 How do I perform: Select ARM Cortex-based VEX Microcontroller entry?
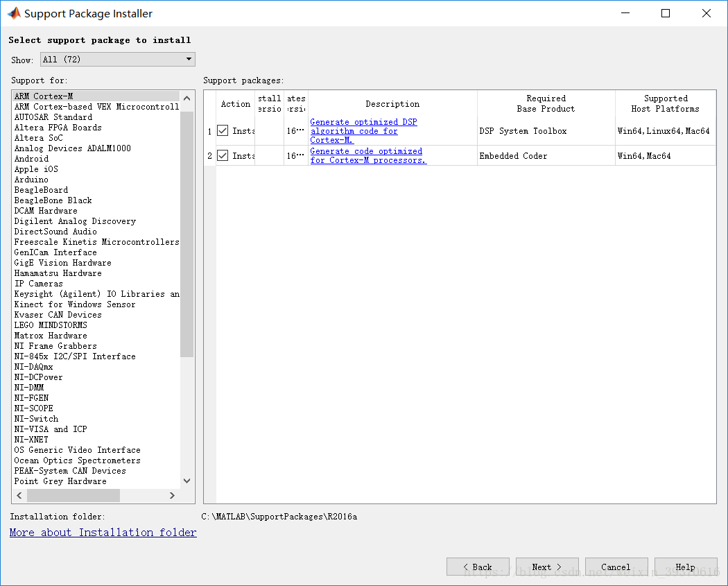pos(96,107)
